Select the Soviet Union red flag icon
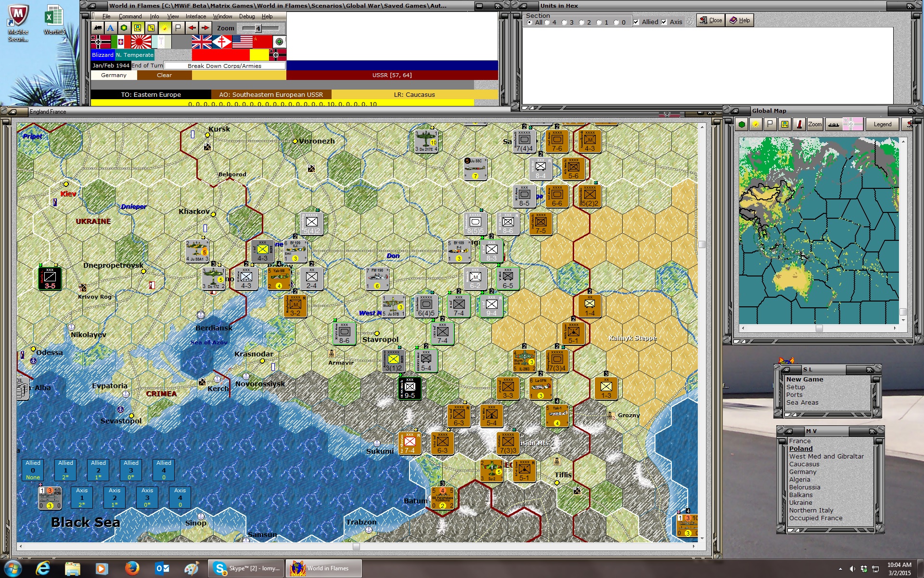 point(262,42)
